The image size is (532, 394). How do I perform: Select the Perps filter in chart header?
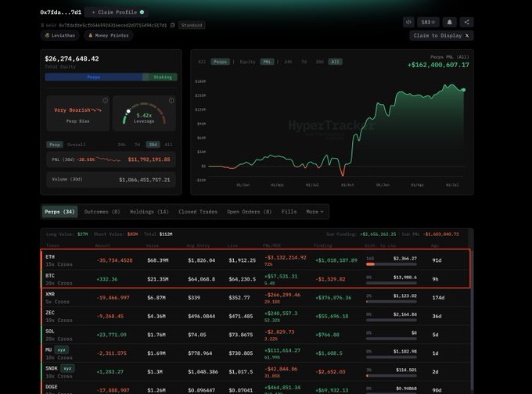pos(220,62)
